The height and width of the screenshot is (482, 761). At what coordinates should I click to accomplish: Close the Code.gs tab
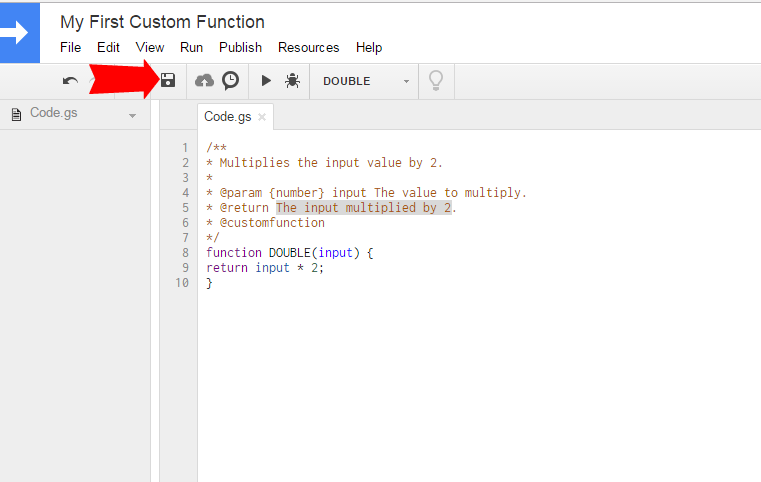pos(262,117)
